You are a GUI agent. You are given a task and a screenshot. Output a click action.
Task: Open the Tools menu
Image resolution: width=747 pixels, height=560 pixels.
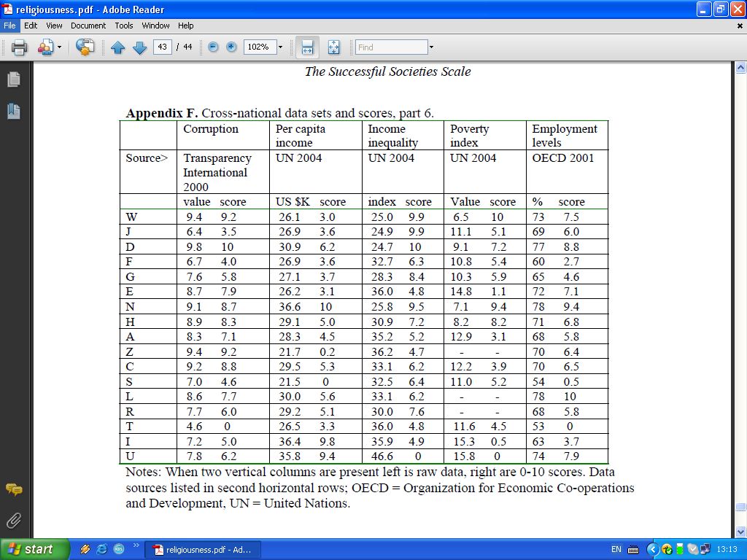(x=124, y=26)
